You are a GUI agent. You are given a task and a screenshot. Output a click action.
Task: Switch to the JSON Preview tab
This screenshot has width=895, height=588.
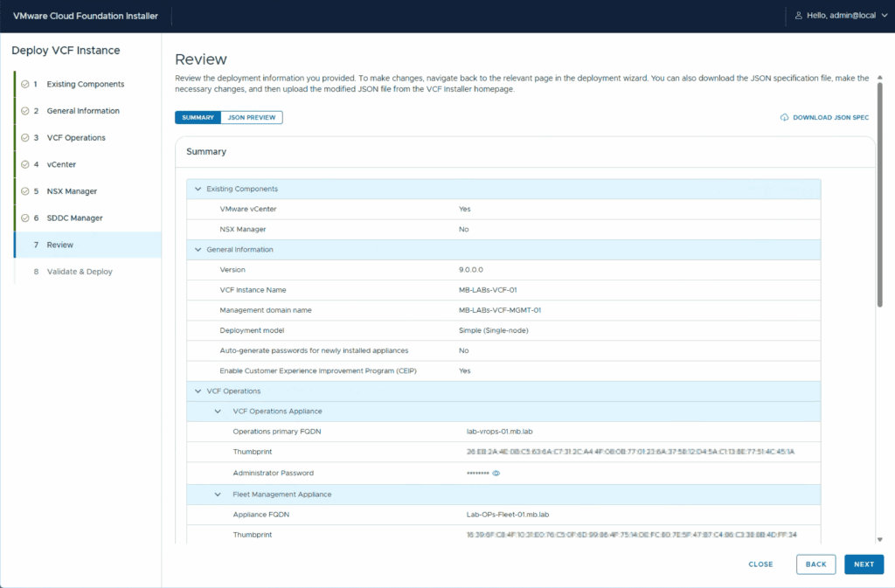click(x=252, y=117)
